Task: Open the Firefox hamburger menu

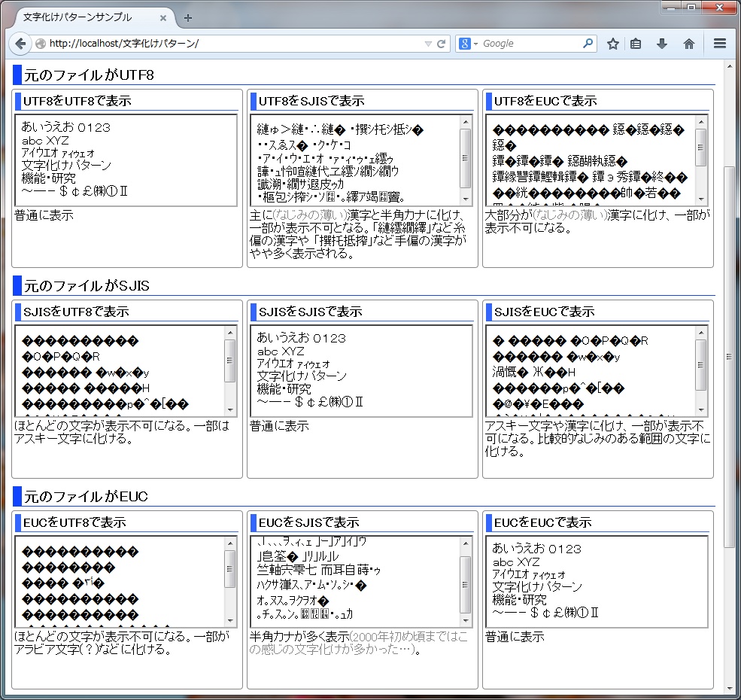Action: (720, 44)
